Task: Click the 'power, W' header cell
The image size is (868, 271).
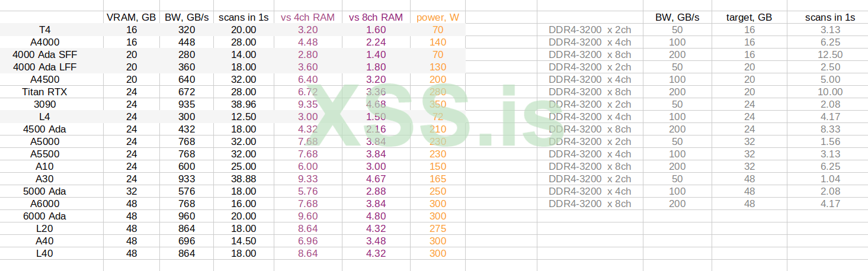Action: [x=438, y=17]
